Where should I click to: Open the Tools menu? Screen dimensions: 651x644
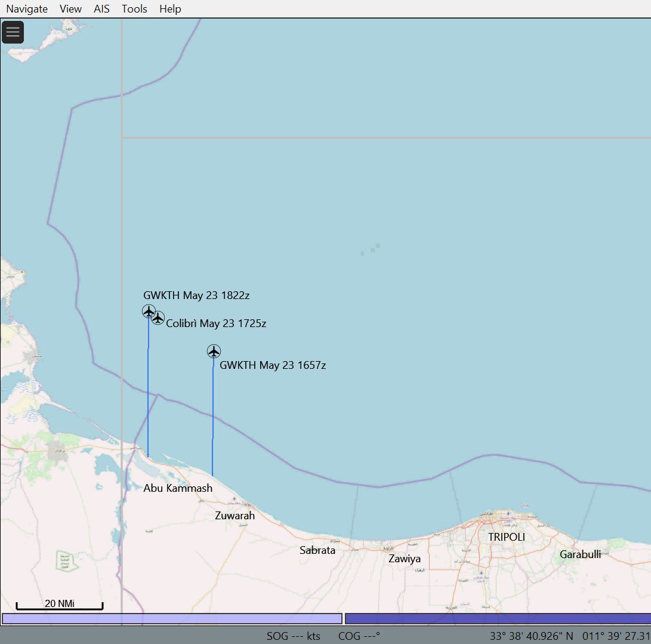click(x=134, y=9)
